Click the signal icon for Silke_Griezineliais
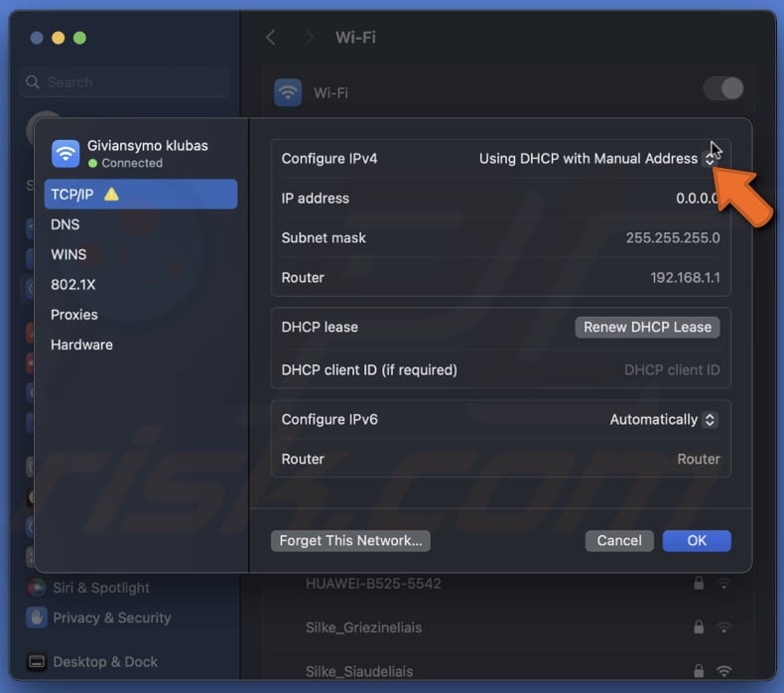This screenshot has height=693, width=784. 723,627
